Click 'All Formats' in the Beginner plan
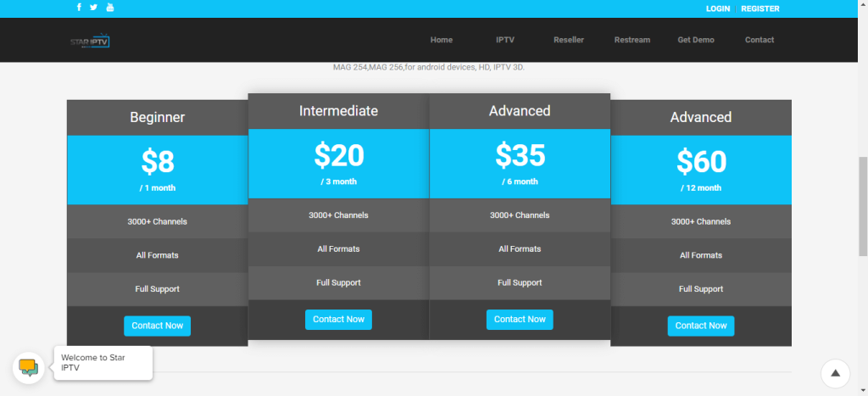Image resolution: width=868 pixels, height=396 pixels. (x=157, y=255)
